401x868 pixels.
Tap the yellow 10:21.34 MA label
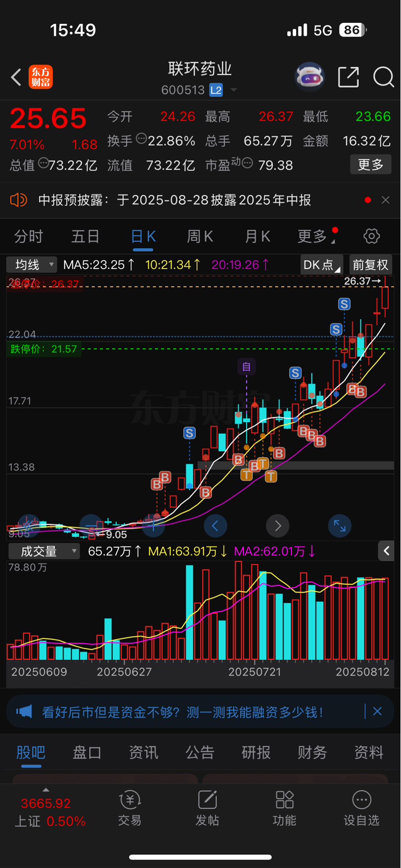[173, 265]
